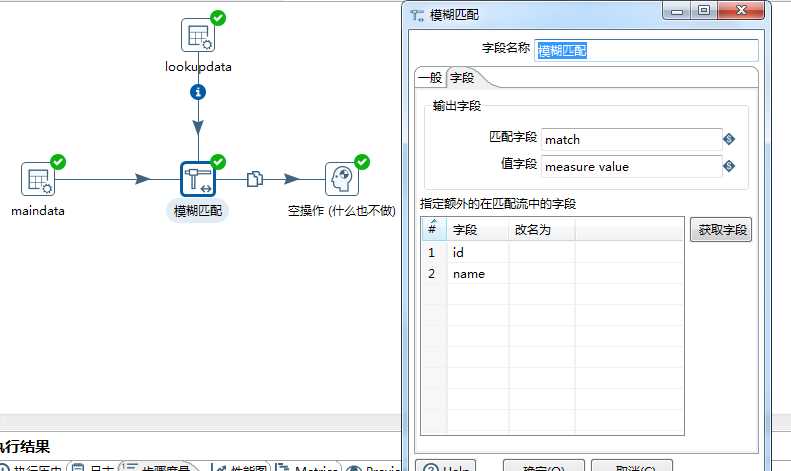Select the maindata step icon
Image resolution: width=791 pixels, height=471 pixels.
[38, 179]
